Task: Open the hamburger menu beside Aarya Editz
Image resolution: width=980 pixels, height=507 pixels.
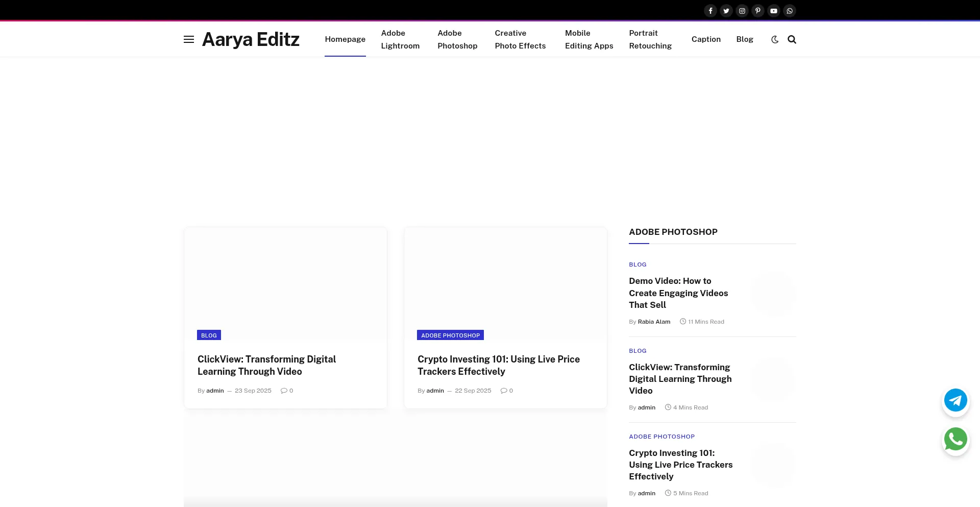Action: (x=189, y=39)
